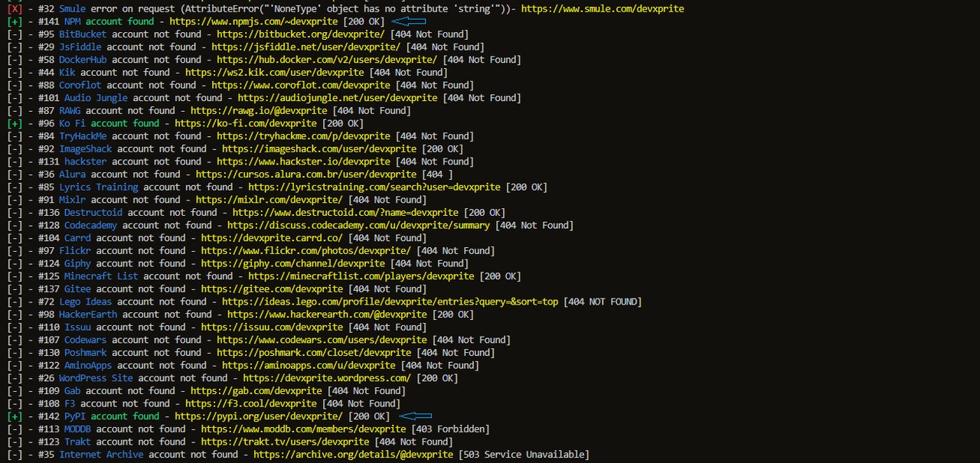980x463 pixels.
Task: Click the '[+]' marker on the PyPI line
Action: click(14, 417)
